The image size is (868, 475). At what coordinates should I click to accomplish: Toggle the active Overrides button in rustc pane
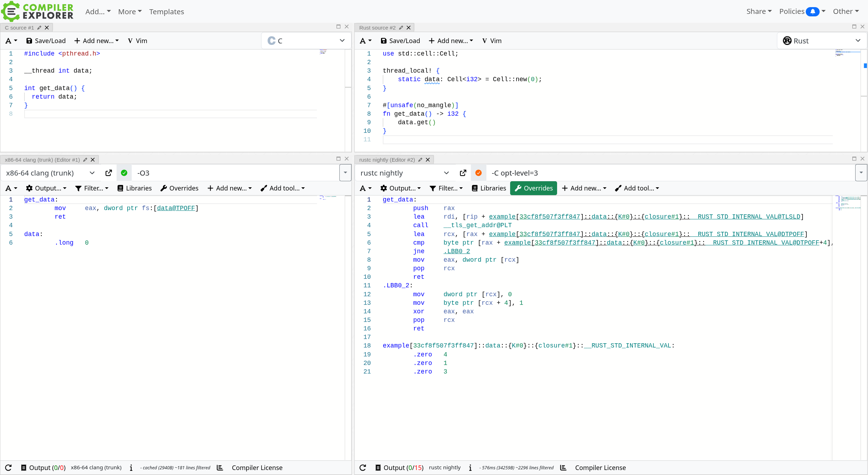(x=533, y=188)
